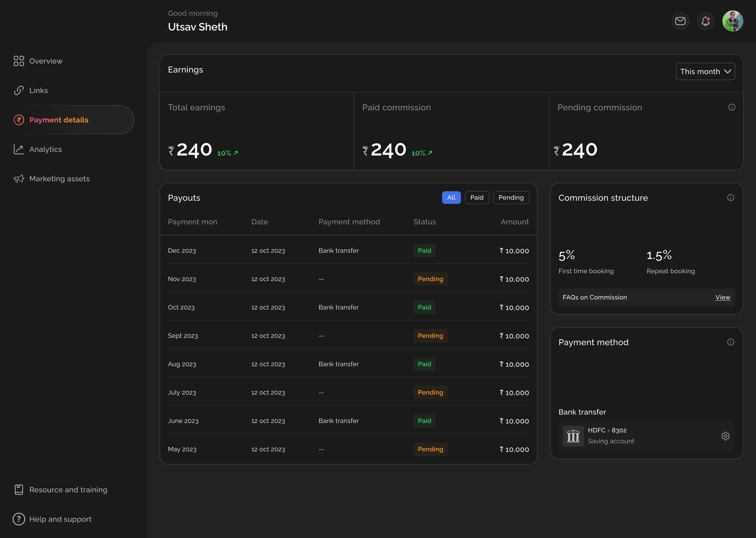756x538 pixels.
Task: View FAQs on Commission link
Action: click(723, 297)
